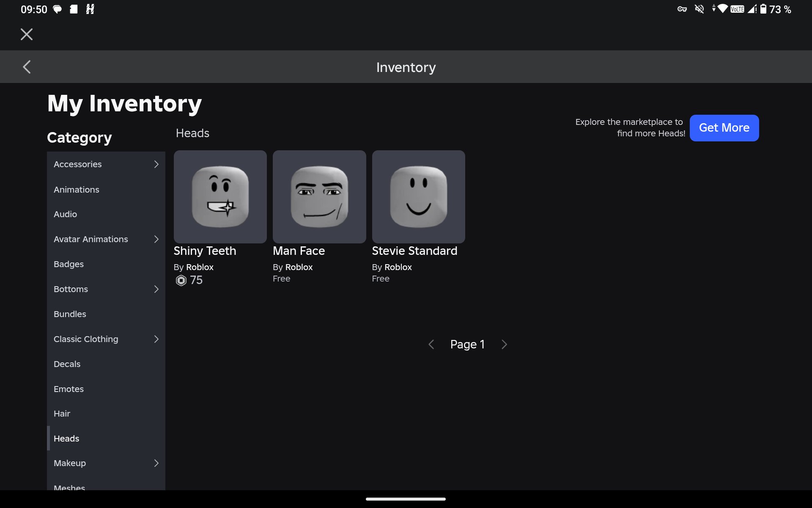The height and width of the screenshot is (508, 812).
Task: Expand the Classic Clothing category
Action: 106,339
